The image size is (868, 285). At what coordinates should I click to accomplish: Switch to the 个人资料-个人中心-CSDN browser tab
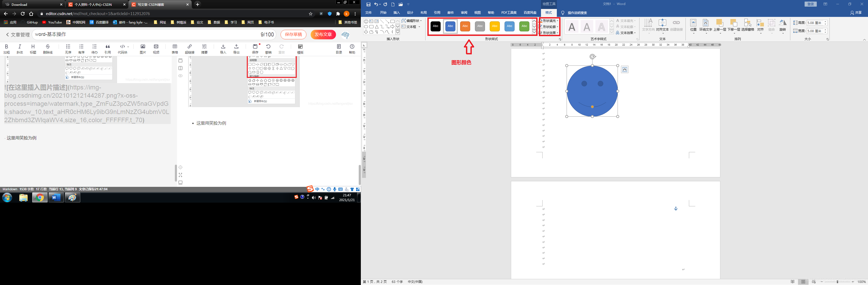(x=93, y=4)
